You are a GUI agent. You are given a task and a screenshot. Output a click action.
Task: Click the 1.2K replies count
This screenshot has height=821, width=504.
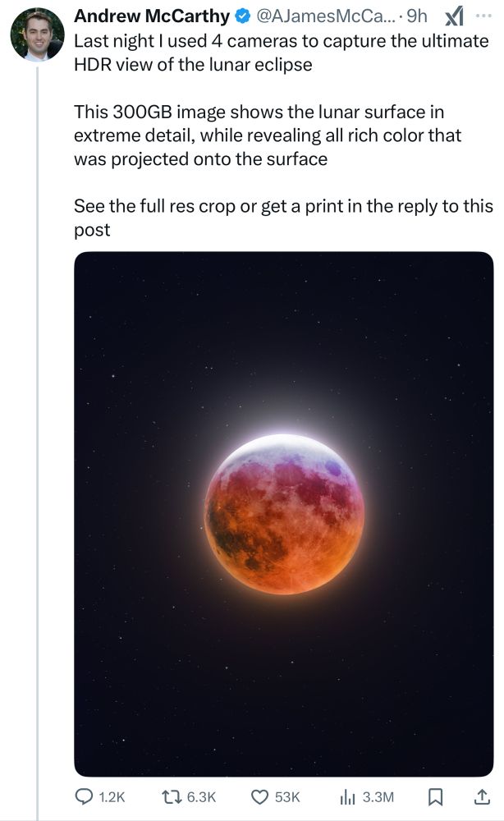pos(112,796)
